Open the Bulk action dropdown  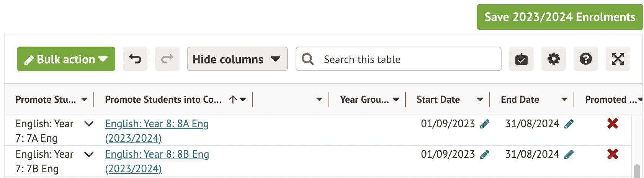tap(66, 59)
